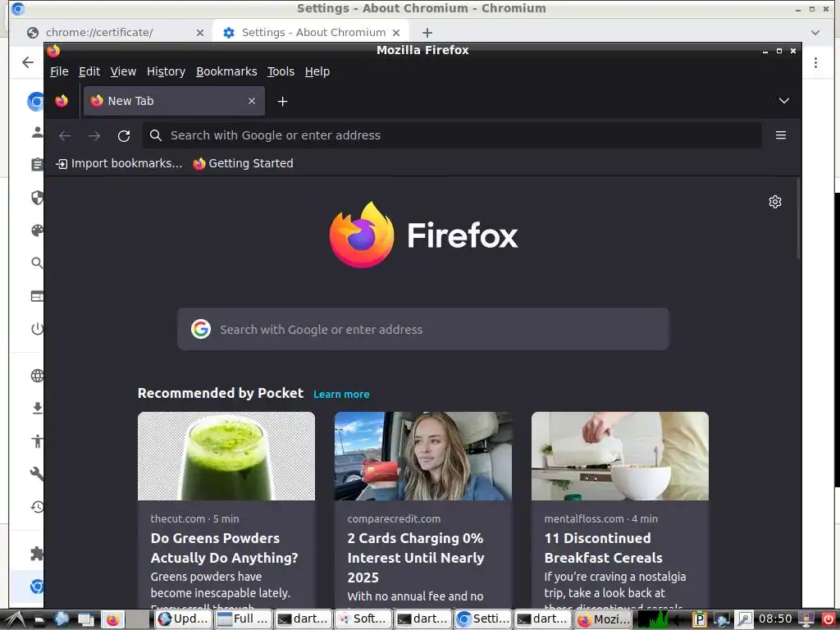840x630 pixels.
Task: Open Do Greens Powders Actually Do Anything headline
Action: pos(224,548)
